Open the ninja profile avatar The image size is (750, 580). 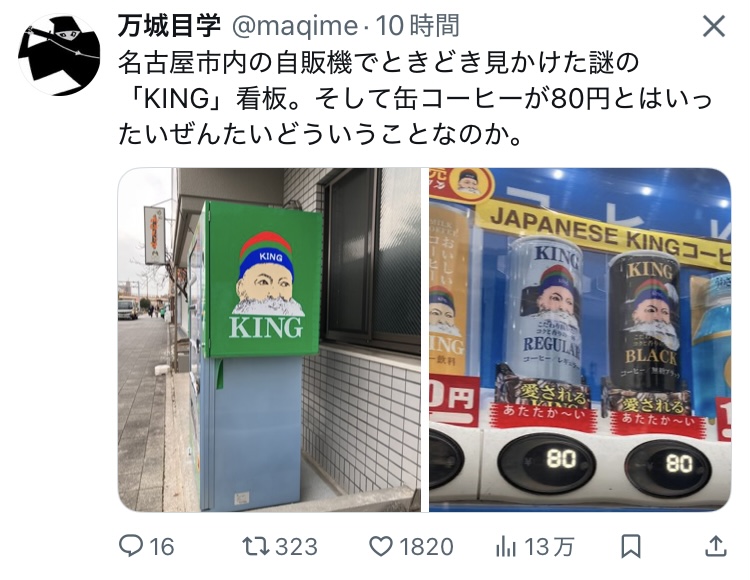point(59,55)
